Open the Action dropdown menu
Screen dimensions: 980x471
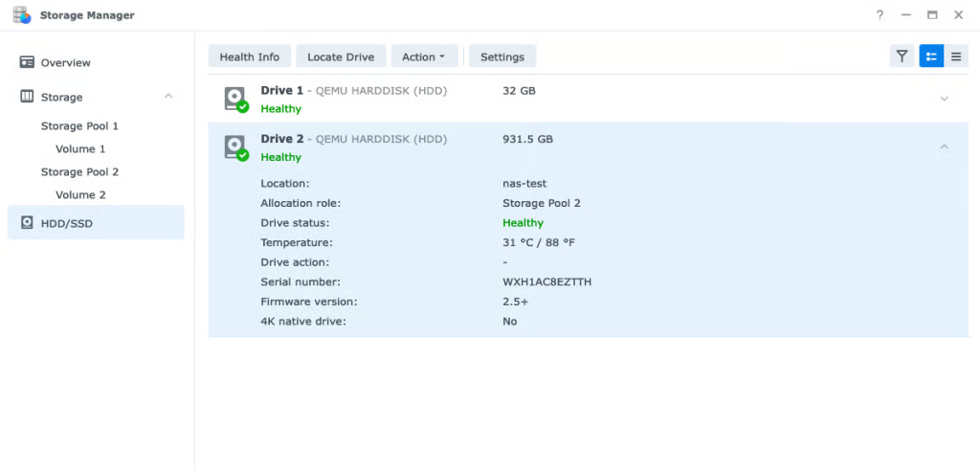coord(424,56)
